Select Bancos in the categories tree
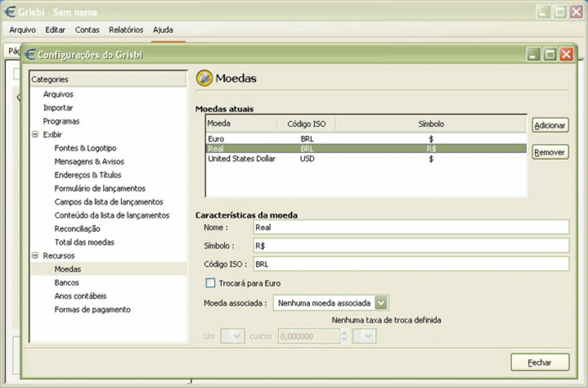 coord(67,282)
